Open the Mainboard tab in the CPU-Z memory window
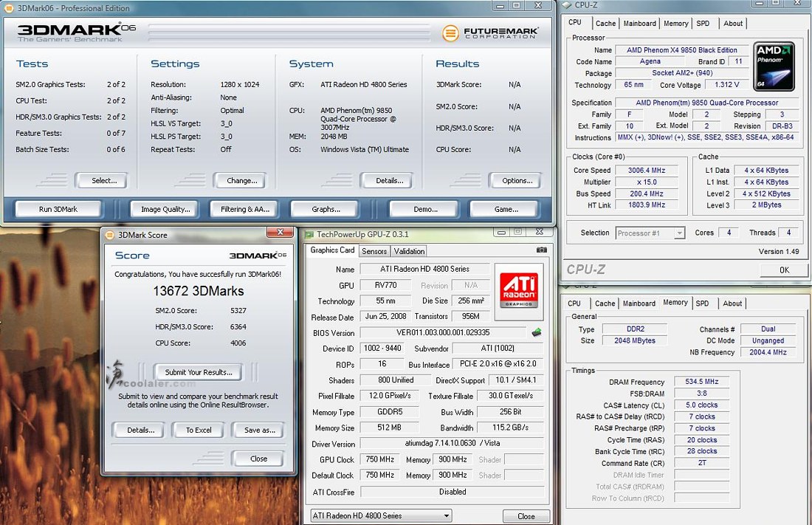This screenshot has width=812, height=525. click(x=639, y=303)
